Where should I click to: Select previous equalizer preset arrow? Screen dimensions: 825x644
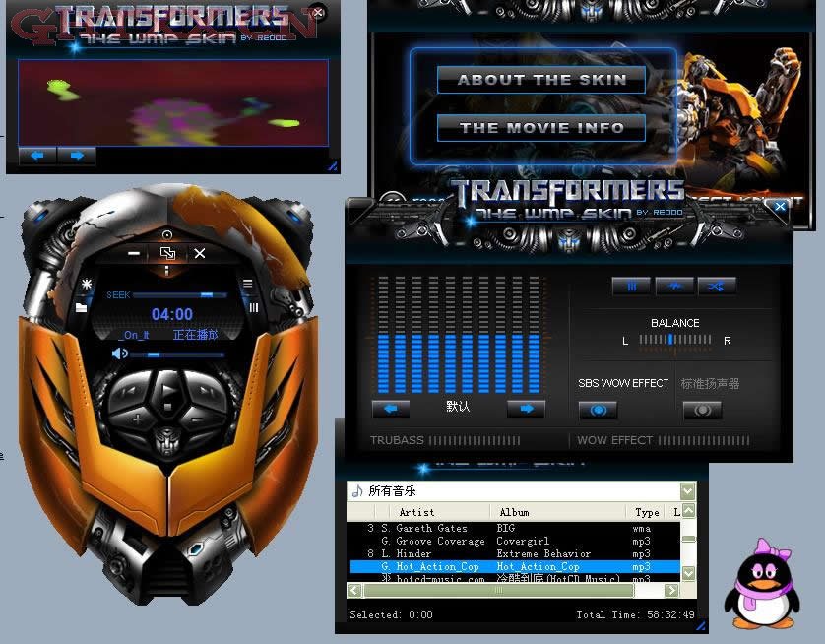(391, 409)
